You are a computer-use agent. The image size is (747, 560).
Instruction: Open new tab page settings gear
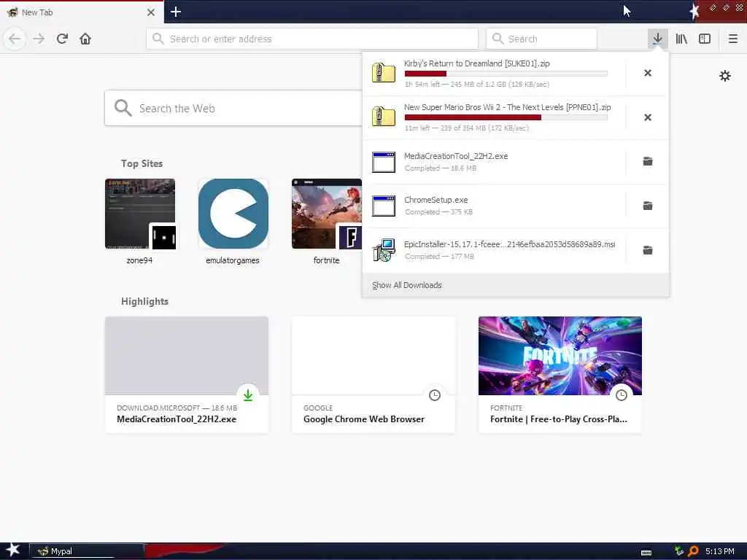pyautogui.click(x=725, y=76)
